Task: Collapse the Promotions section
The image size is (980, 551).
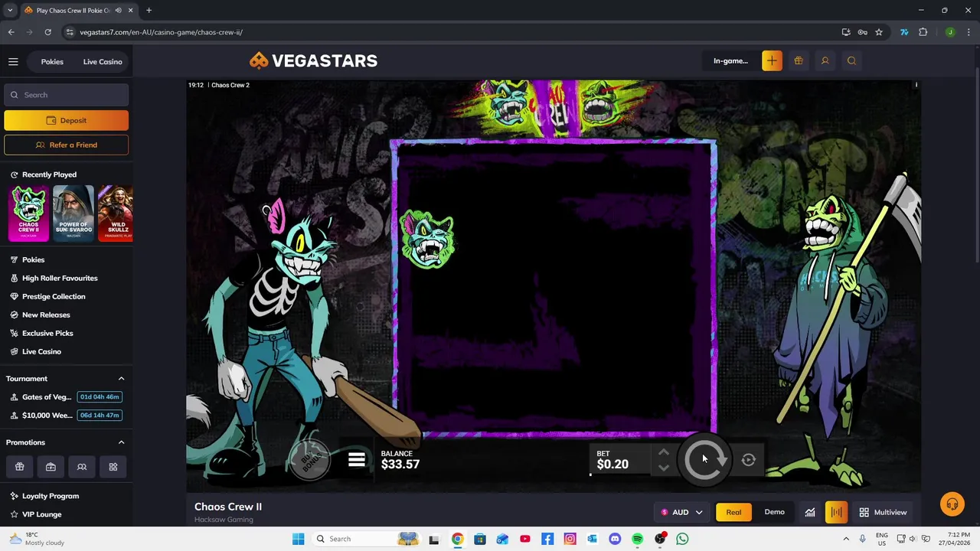Action: coord(121,442)
